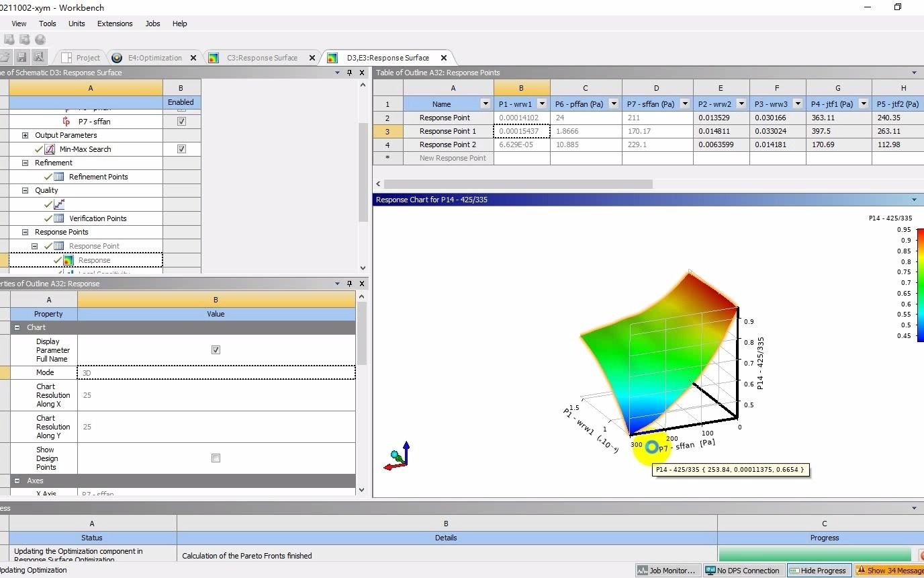This screenshot has height=578, width=924.
Task: Select the Min-Max Search icon
Action: coord(51,149)
